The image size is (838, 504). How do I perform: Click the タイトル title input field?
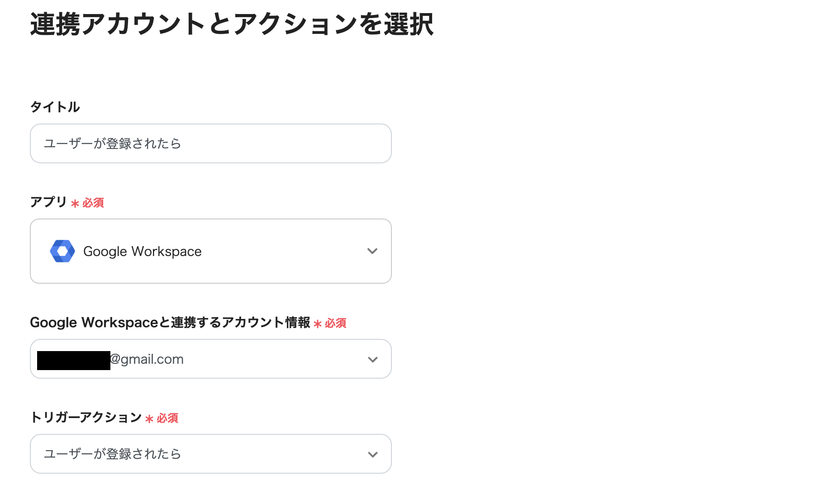210,143
